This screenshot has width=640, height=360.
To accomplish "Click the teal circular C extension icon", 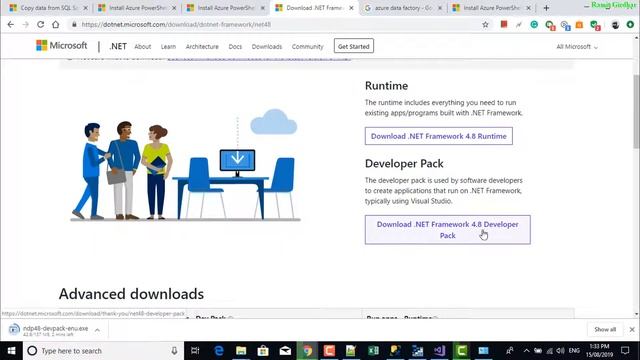I will 534,24.
